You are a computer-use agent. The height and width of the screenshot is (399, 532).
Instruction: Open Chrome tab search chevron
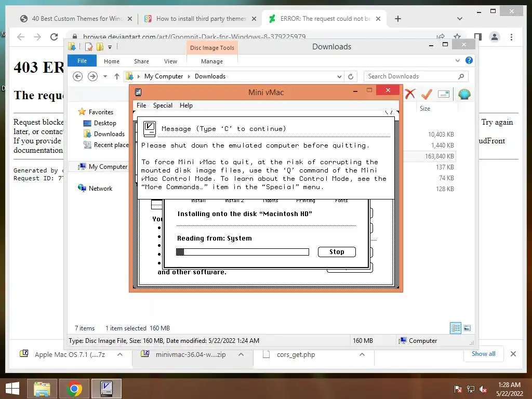460,19
